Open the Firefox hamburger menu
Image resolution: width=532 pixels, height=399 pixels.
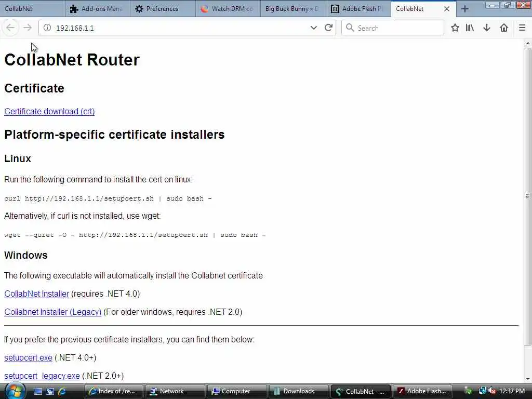[x=522, y=28]
